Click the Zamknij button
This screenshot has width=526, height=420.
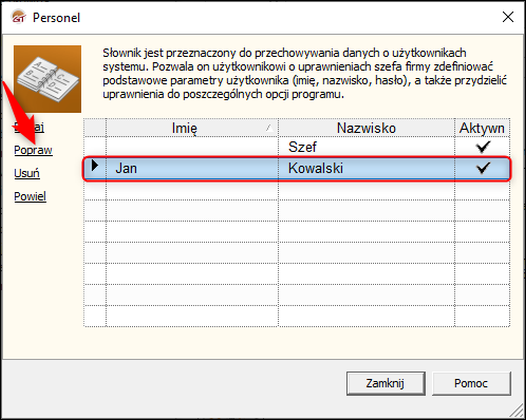click(x=385, y=383)
